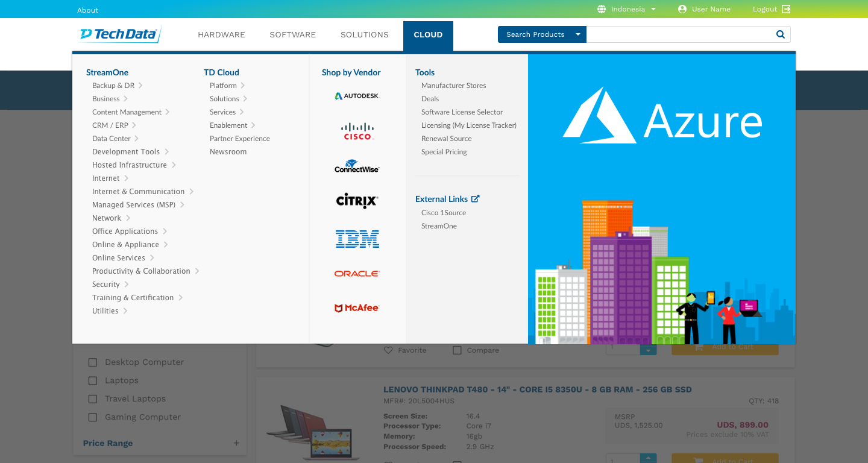Viewport: 868px width, 463px height.
Task: Expand the TD Cloud Platform submenu
Action: [x=243, y=86]
